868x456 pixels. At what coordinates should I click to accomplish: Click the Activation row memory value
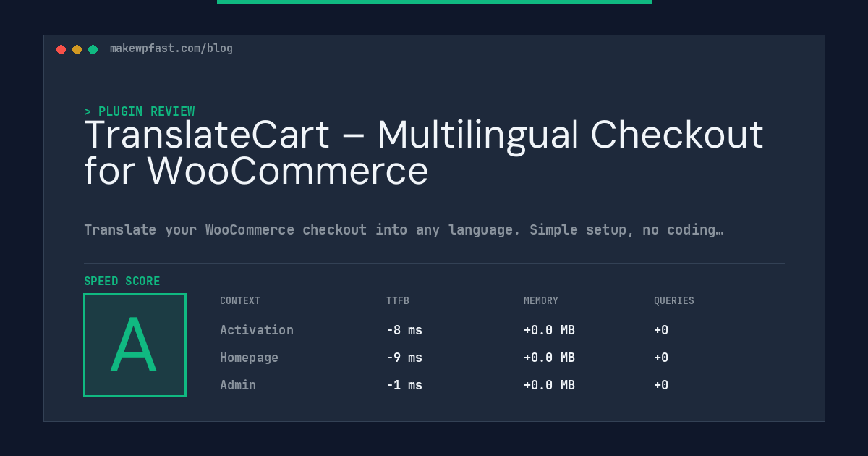coord(549,330)
